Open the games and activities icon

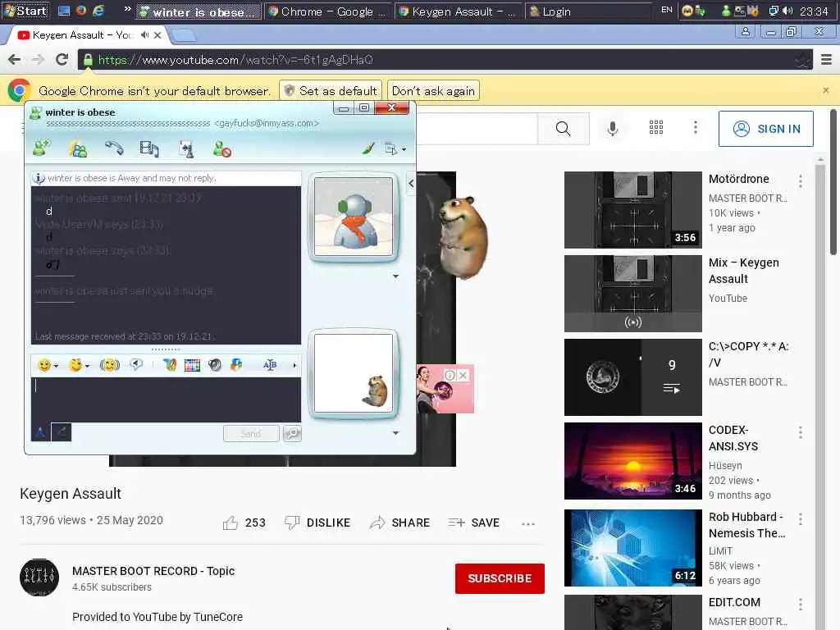tap(186, 149)
